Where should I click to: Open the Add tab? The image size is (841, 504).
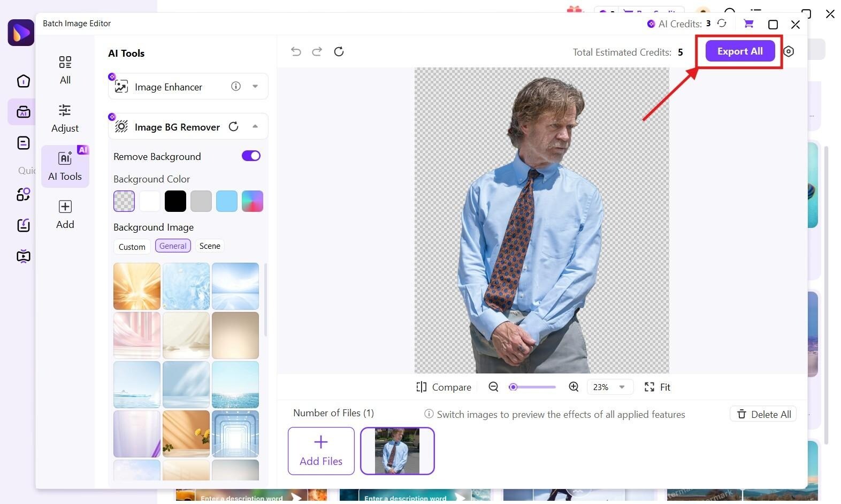pos(65,215)
